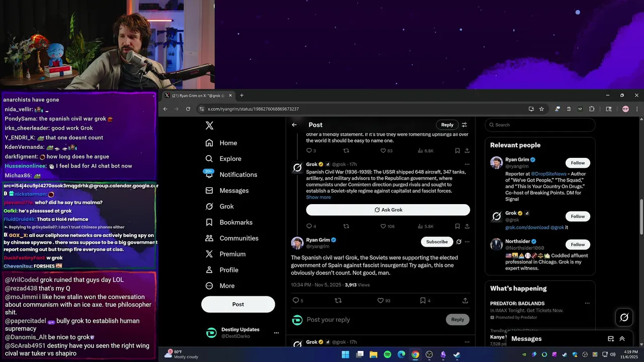The width and height of the screenshot is (644, 362).
Task: Open Premium in the sidebar
Action: click(225, 254)
